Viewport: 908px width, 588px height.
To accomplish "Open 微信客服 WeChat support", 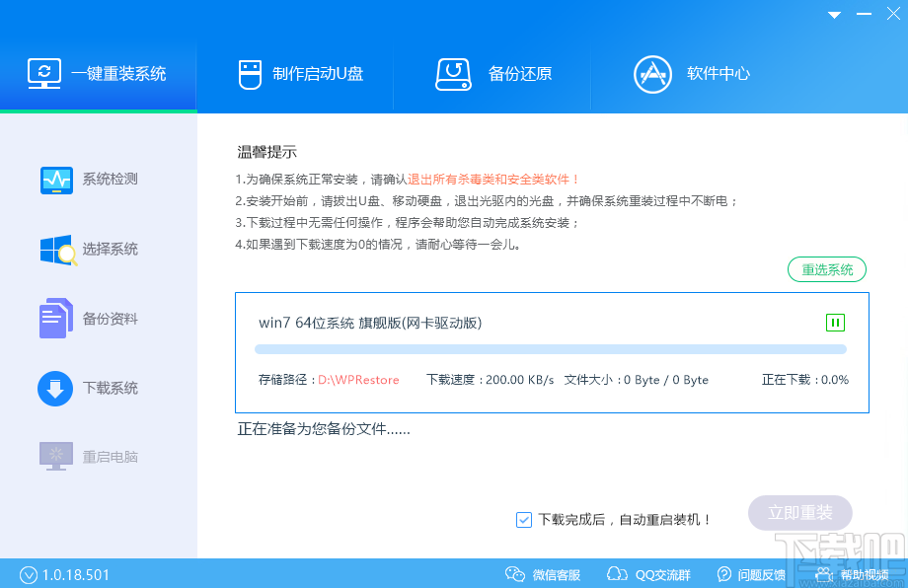I will [545, 573].
